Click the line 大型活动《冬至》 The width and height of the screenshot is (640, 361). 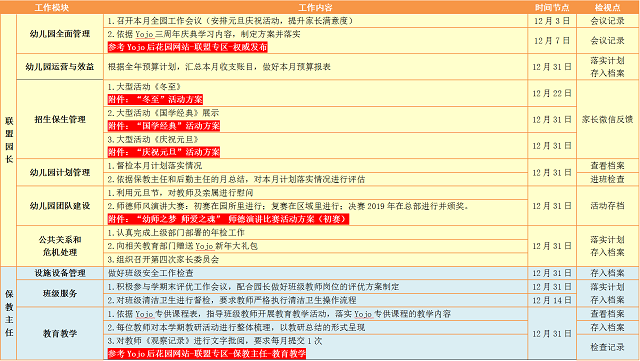144,87
